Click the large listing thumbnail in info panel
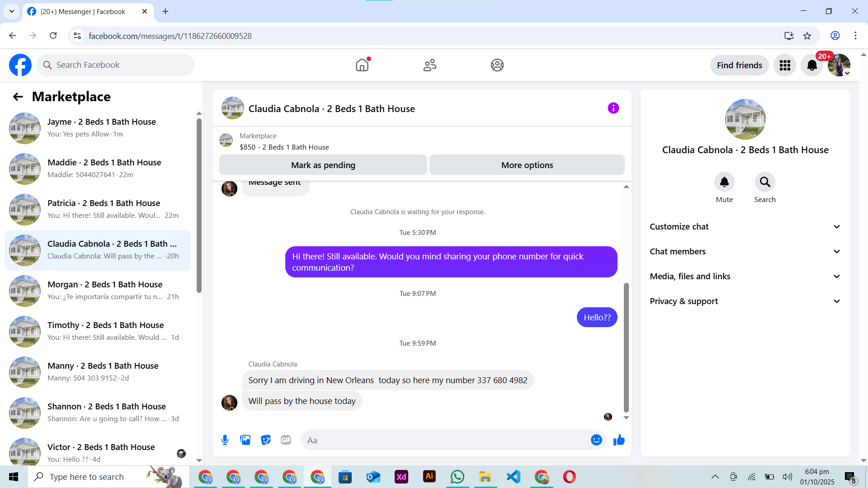 tap(745, 119)
